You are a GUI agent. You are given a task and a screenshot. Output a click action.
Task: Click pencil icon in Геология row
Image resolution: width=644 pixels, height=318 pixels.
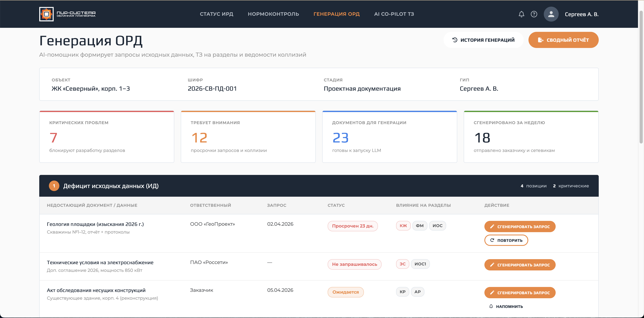[x=492, y=226]
